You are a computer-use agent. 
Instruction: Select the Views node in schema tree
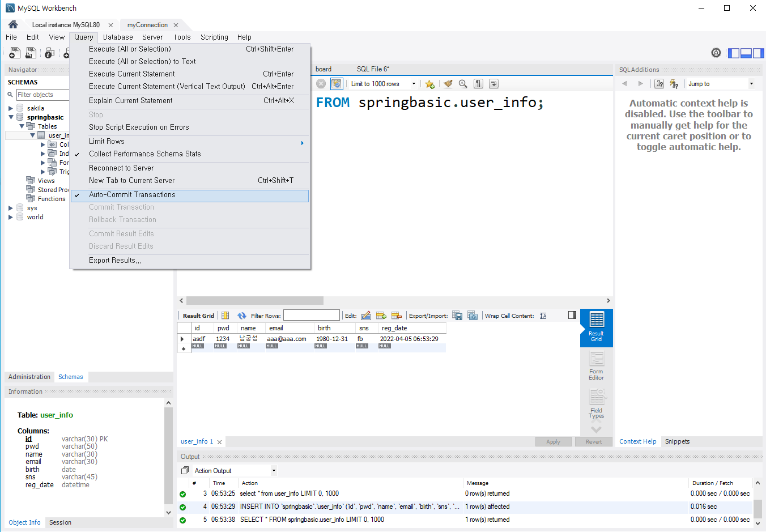46,181
